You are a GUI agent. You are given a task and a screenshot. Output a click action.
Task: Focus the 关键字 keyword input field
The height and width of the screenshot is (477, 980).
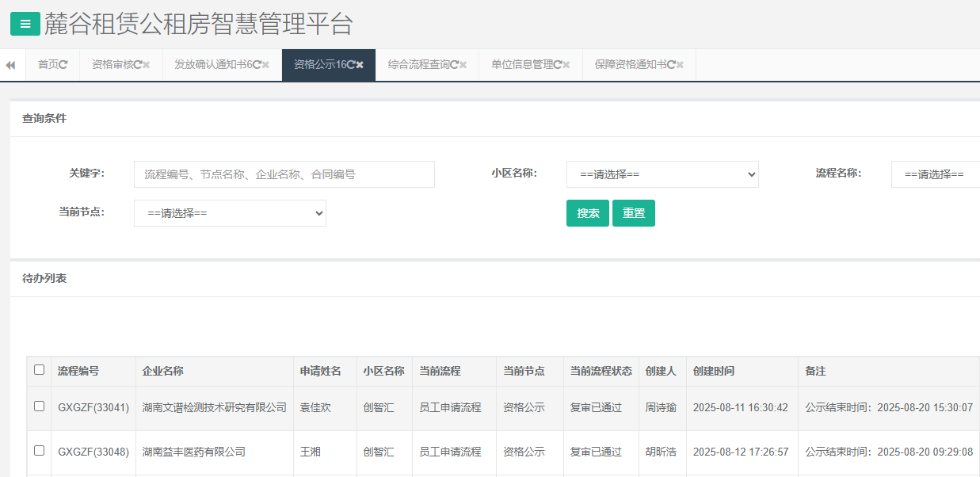[284, 174]
